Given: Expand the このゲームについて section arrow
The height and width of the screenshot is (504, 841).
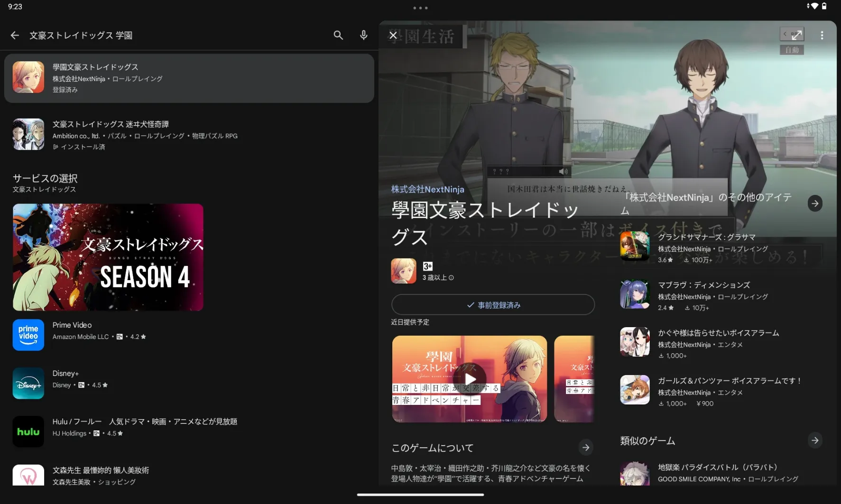Looking at the screenshot, I should (586, 447).
